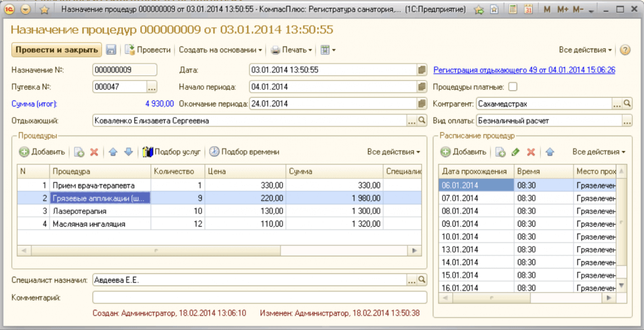Click ellipsis button for Вид оплаты

627,120
